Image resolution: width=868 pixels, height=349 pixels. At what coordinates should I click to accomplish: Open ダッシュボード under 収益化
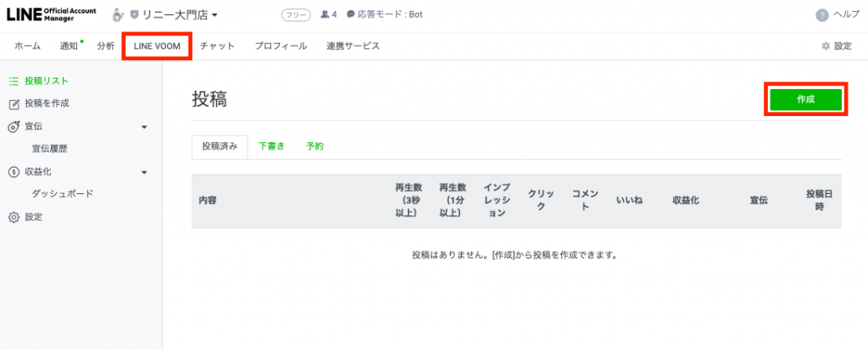[63, 194]
